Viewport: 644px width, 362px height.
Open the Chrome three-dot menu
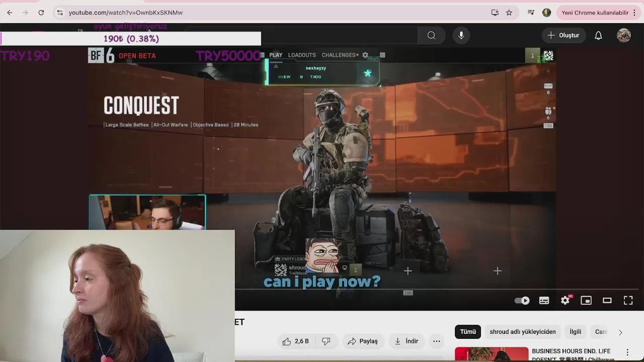click(x=634, y=13)
